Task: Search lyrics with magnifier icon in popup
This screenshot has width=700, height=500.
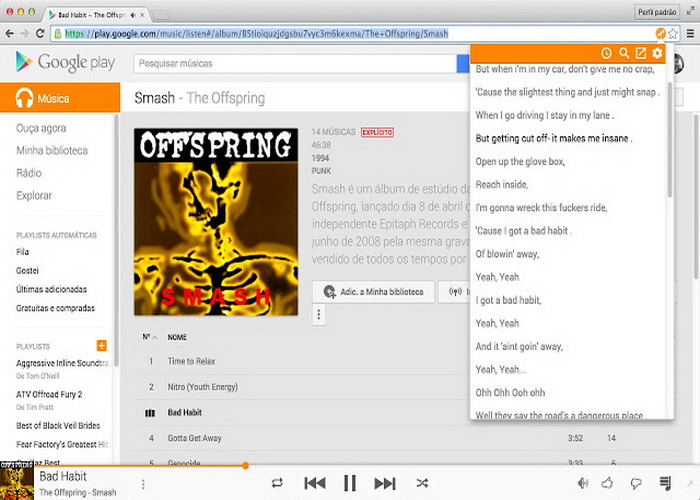Action: 624,54
